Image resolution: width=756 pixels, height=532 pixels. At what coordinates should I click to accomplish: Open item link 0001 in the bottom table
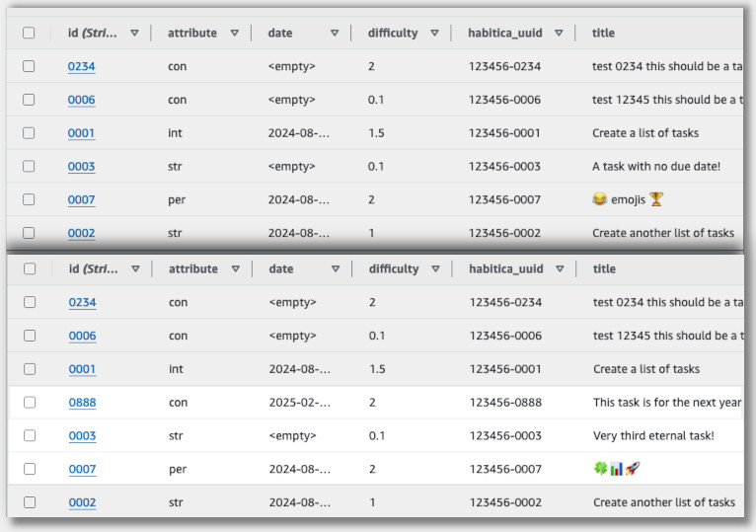83,368
